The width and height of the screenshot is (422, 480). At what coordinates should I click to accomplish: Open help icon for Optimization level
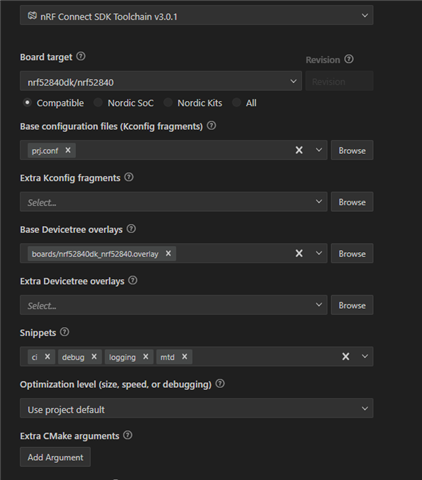tap(220, 384)
